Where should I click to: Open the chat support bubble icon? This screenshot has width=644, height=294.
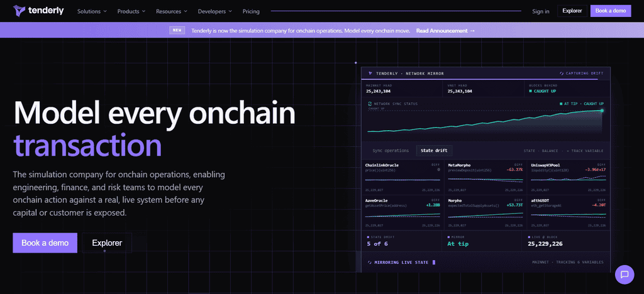point(625,275)
